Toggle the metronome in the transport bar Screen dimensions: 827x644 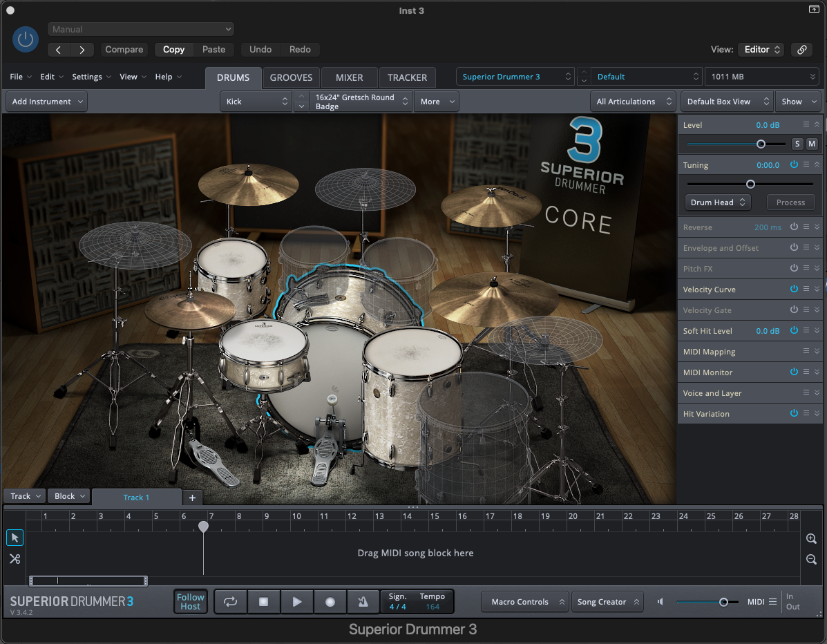363,601
